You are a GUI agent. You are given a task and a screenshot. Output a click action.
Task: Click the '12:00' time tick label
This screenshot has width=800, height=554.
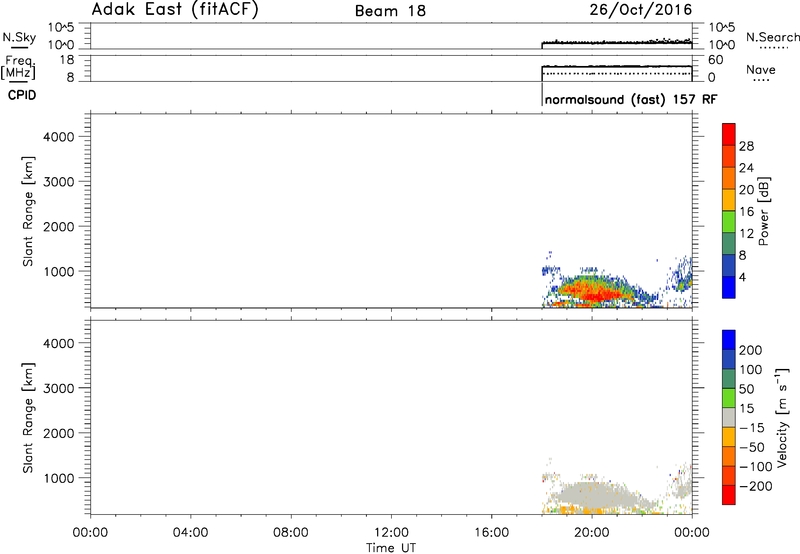click(x=391, y=533)
